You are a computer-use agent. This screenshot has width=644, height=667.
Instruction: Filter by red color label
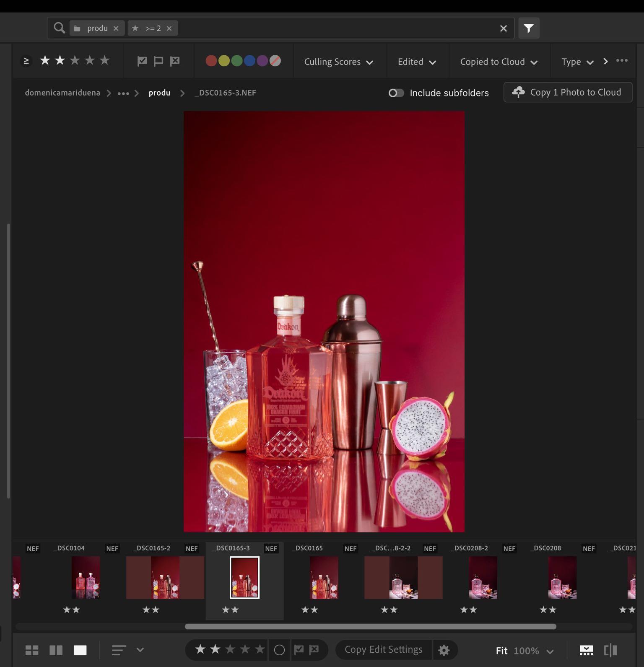click(x=211, y=61)
